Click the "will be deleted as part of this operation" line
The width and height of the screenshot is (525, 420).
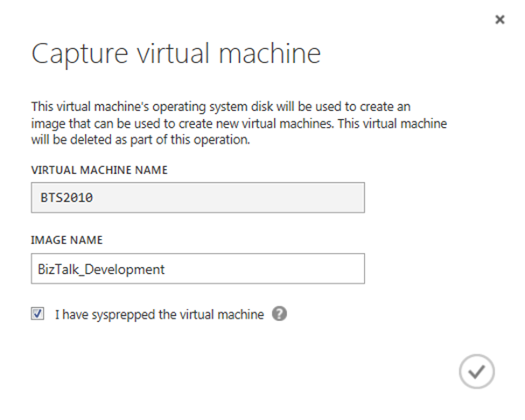[x=139, y=139]
